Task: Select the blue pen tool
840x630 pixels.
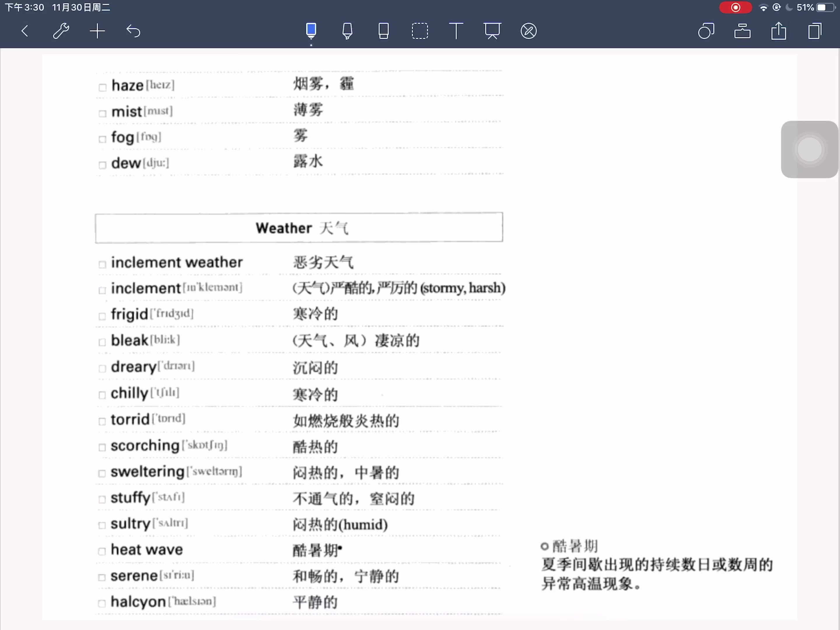Action: pos(311,31)
